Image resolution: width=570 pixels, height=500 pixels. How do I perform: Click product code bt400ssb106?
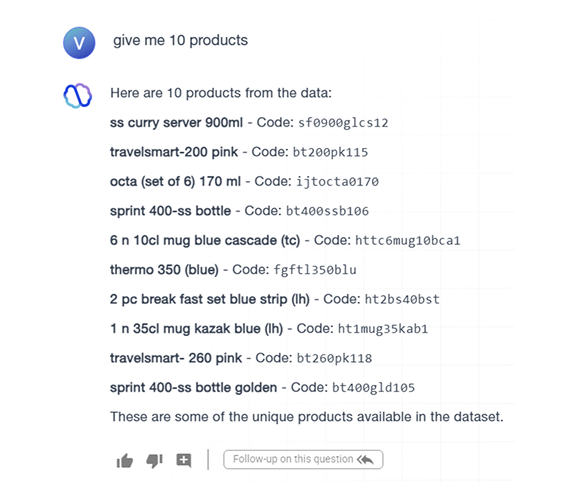pyautogui.click(x=327, y=211)
